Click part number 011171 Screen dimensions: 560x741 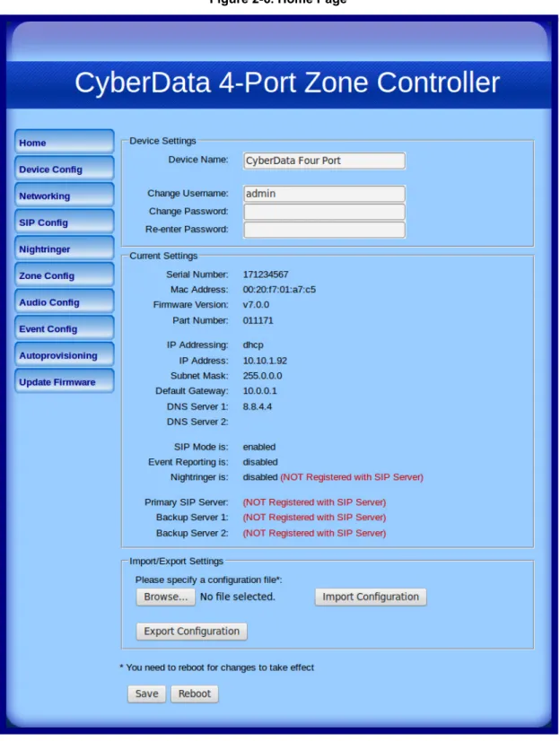(x=258, y=320)
